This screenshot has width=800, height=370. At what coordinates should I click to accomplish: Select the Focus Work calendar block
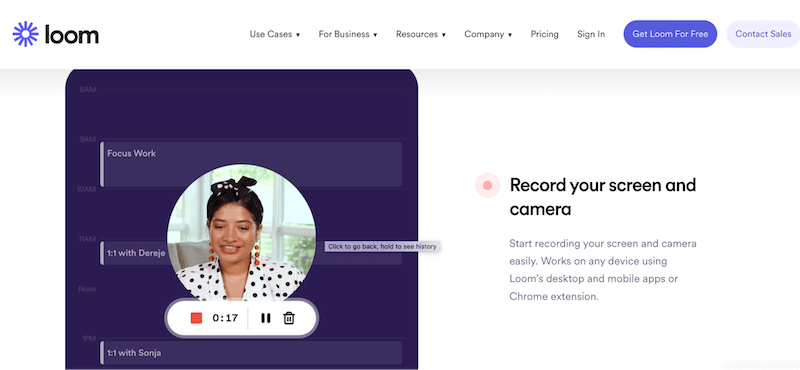click(x=251, y=164)
